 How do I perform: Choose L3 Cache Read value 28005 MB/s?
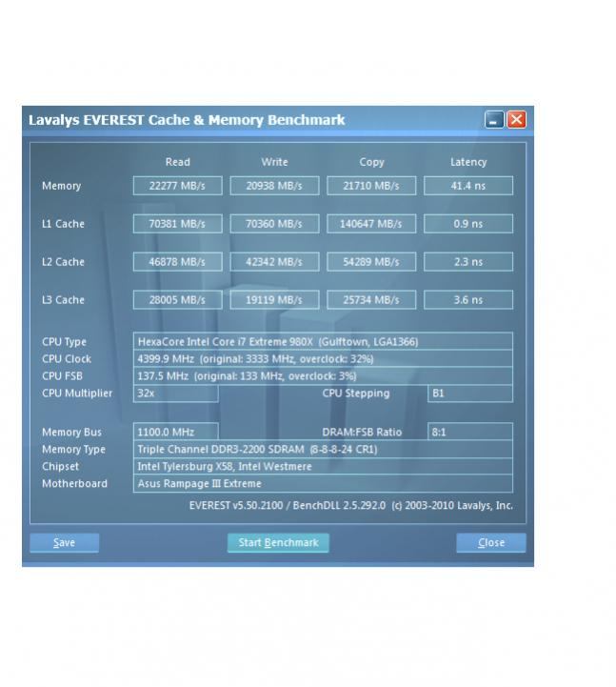[177, 300]
